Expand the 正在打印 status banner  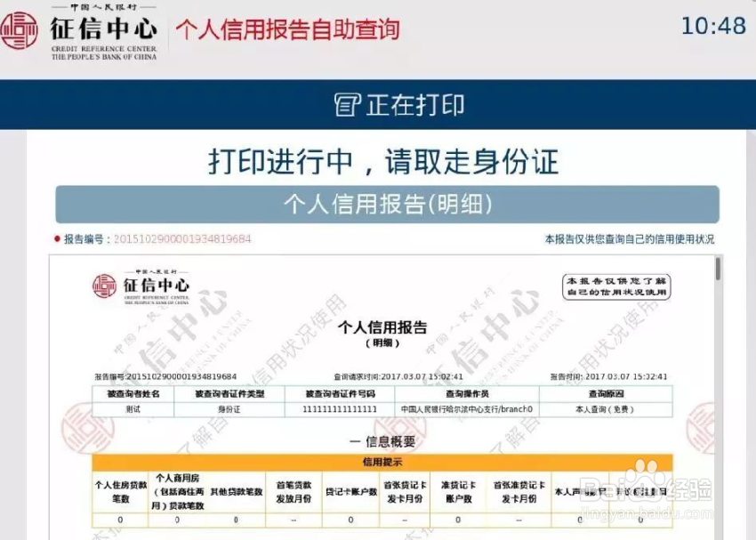378,103
